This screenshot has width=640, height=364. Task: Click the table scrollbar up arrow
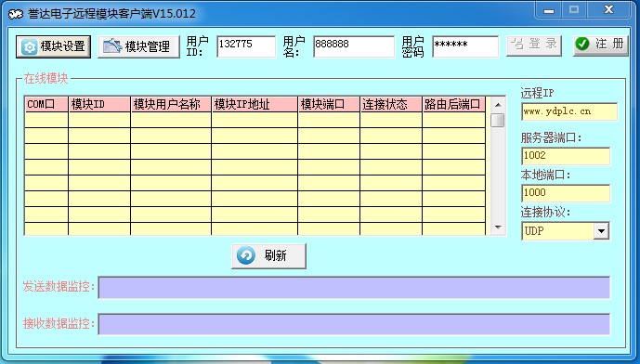point(498,105)
